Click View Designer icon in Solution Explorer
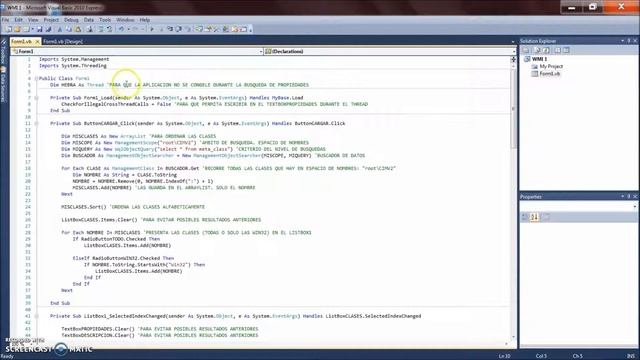 point(566,50)
